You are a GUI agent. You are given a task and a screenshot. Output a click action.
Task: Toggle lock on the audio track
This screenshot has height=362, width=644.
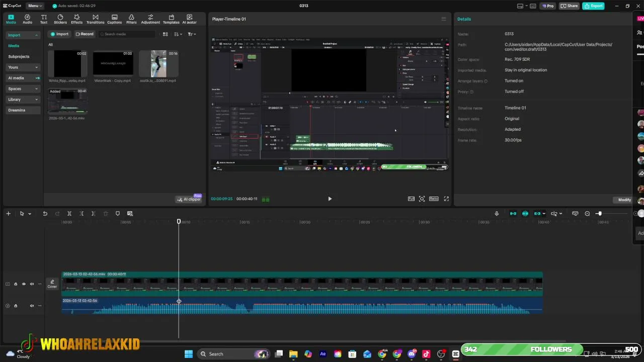coord(16,306)
